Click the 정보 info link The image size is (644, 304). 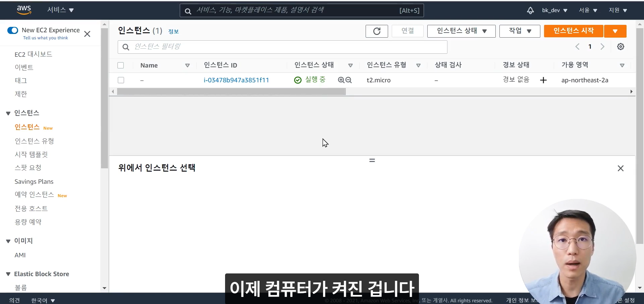coord(173,32)
